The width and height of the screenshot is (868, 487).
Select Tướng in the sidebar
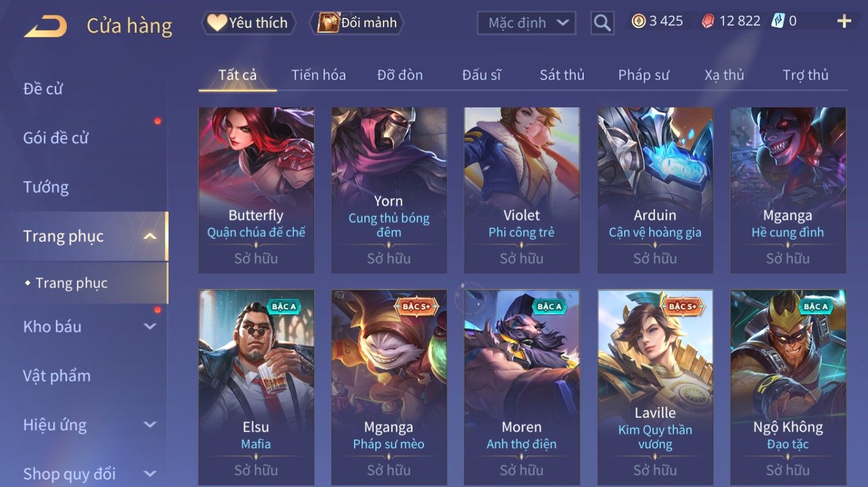tap(46, 187)
